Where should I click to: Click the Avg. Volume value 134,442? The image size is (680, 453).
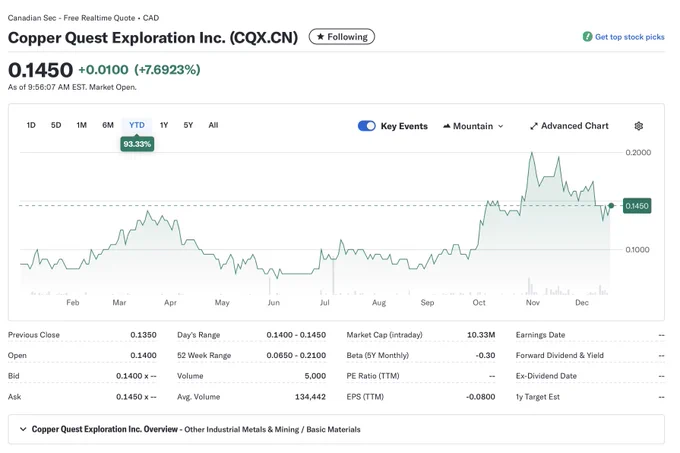click(x=311, y=397)
